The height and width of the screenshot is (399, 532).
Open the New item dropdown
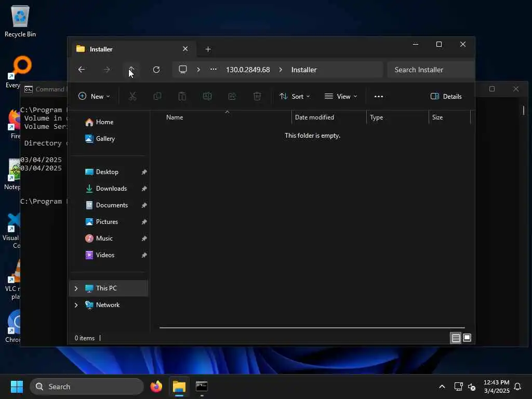(x=94, y=96)
